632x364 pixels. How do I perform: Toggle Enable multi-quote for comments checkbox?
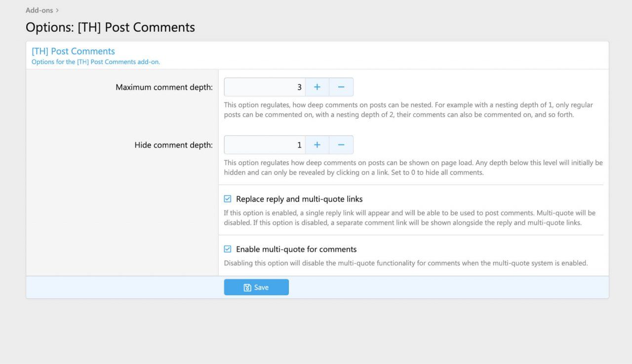(x=228, y=249)
